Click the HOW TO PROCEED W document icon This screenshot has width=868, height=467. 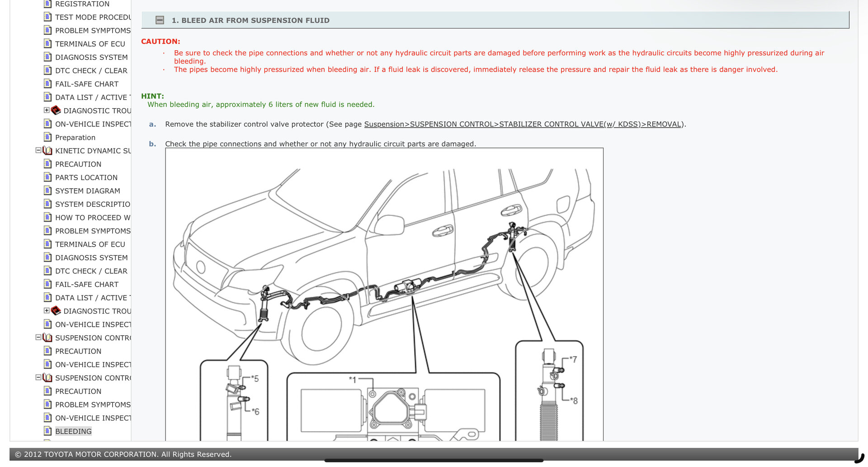48,217
